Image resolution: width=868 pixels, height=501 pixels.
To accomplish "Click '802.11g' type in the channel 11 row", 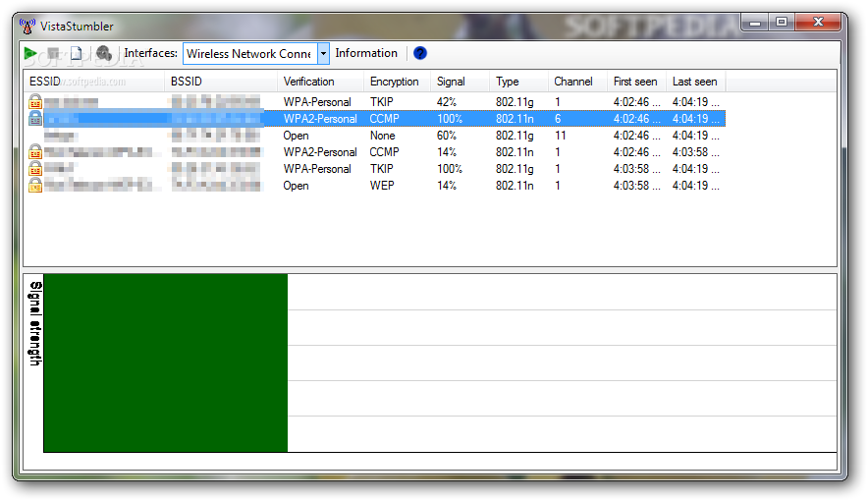I will point(515,136).
